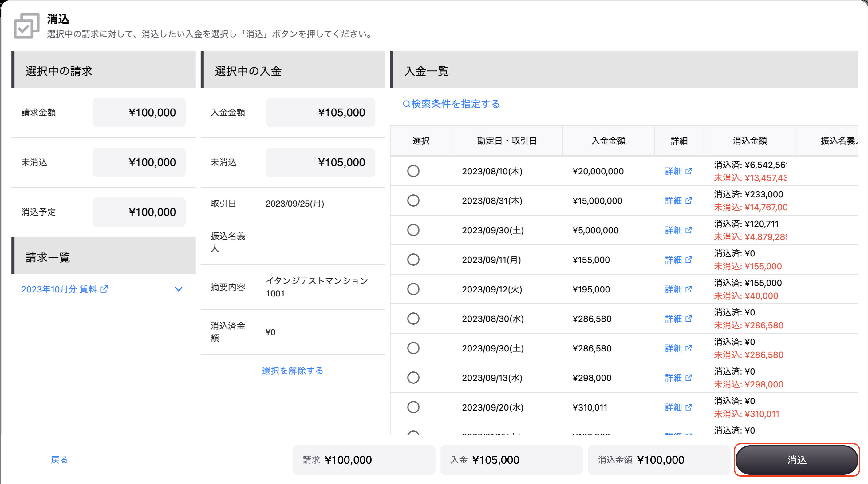Select the 2023/09/13(水) payment radio button
The height and width of the screenshot is (484, 868).
click(413, 378)
